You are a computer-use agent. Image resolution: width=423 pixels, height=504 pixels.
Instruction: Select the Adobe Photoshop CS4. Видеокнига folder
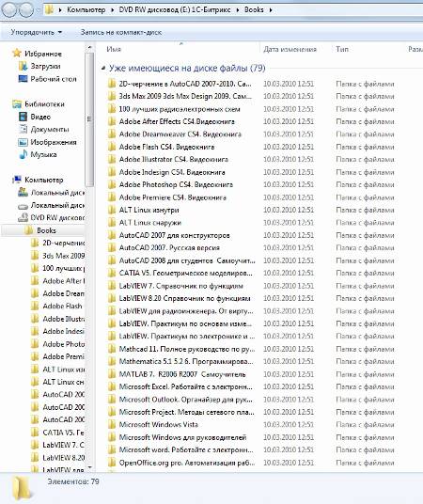point(176,184)
